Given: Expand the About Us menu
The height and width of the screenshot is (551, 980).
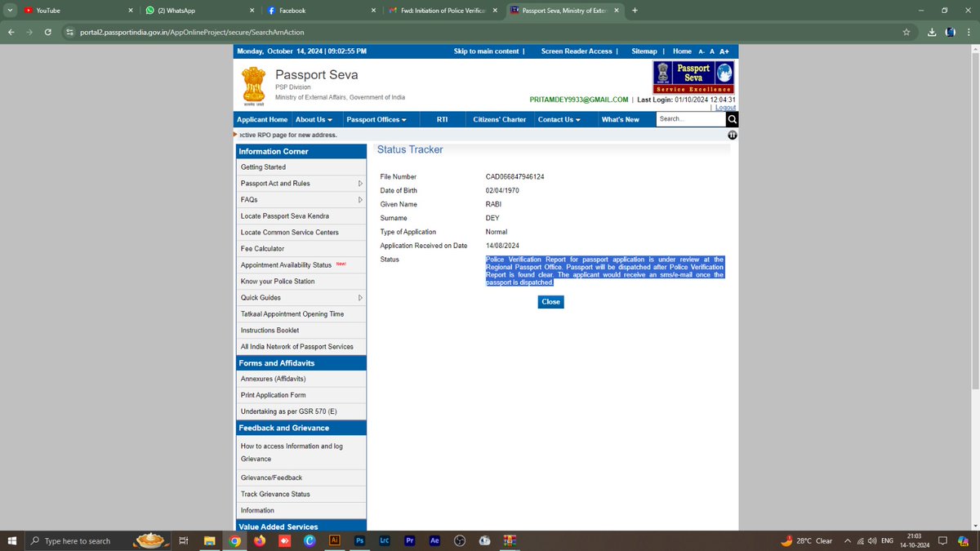Looking at the screenshot, I should 314,119.
